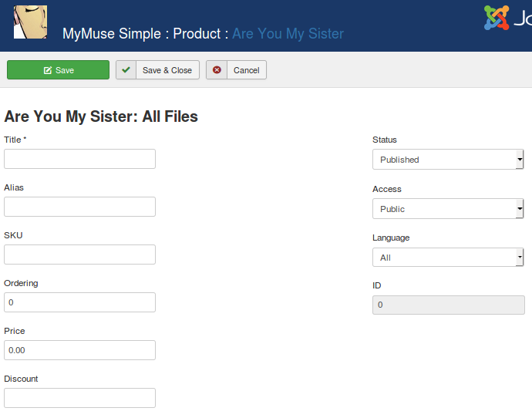Click the Price field showing 0.00
532x418 pixels.
tap(79, 350)
